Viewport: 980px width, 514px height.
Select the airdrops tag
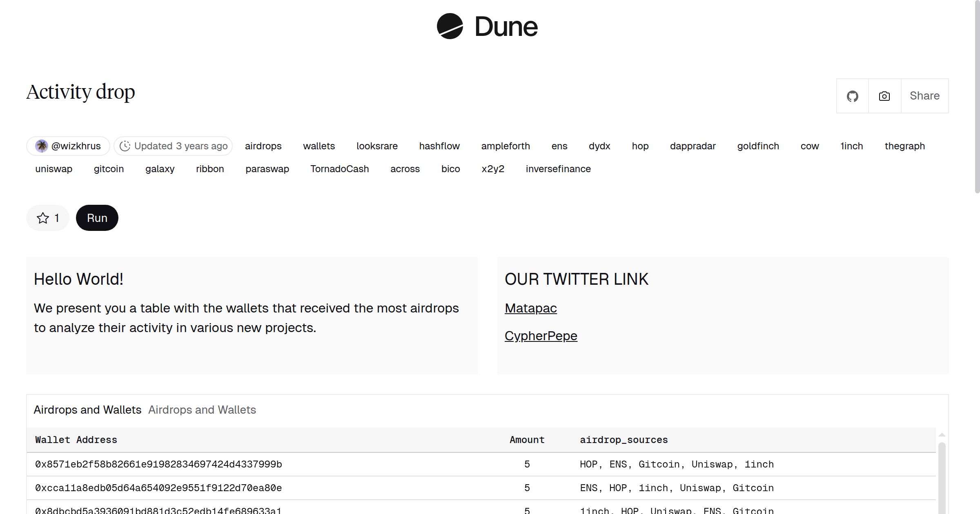pos(263,146)
